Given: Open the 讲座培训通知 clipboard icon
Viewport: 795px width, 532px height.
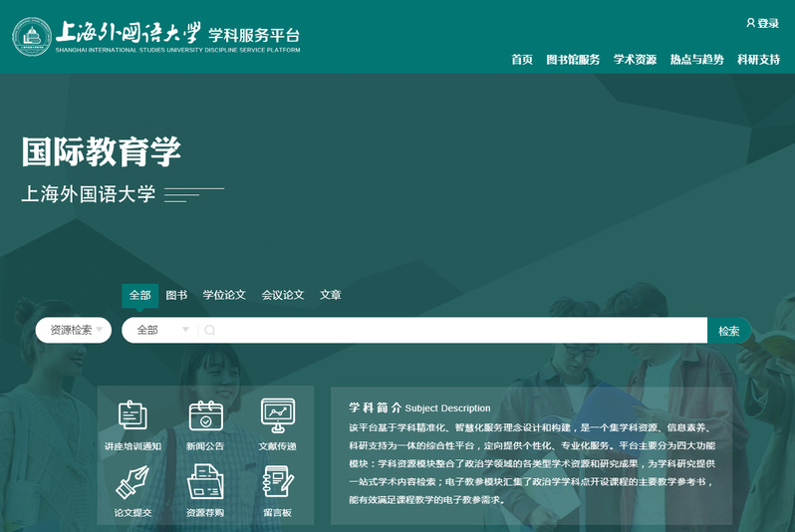Looking at the screenshot, I should (132, 415).
